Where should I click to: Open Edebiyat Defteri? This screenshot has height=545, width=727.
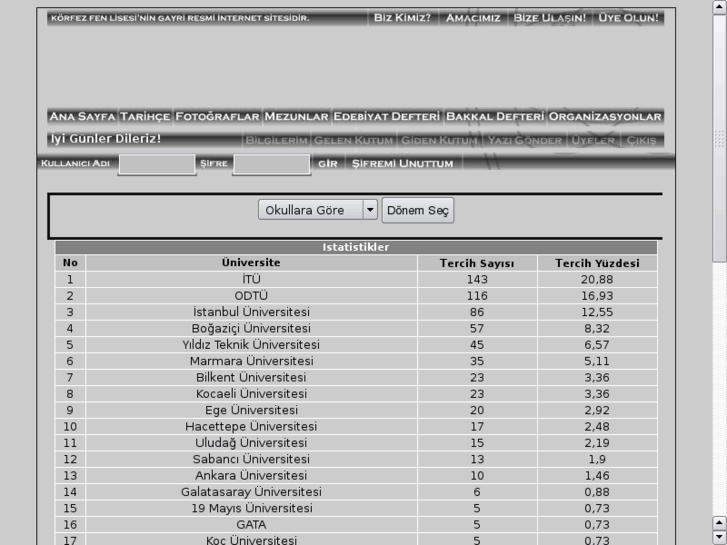[387, 116]
